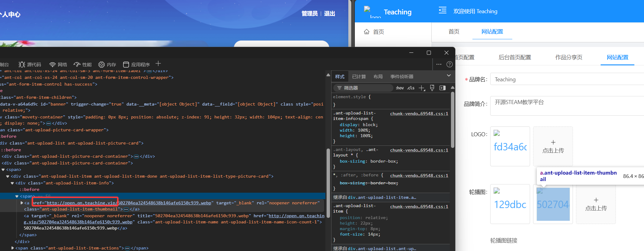Screen dimensions: 644x251
Task: Click the styles pane vertical scrollbar thumb
Action: pos(453,120)
